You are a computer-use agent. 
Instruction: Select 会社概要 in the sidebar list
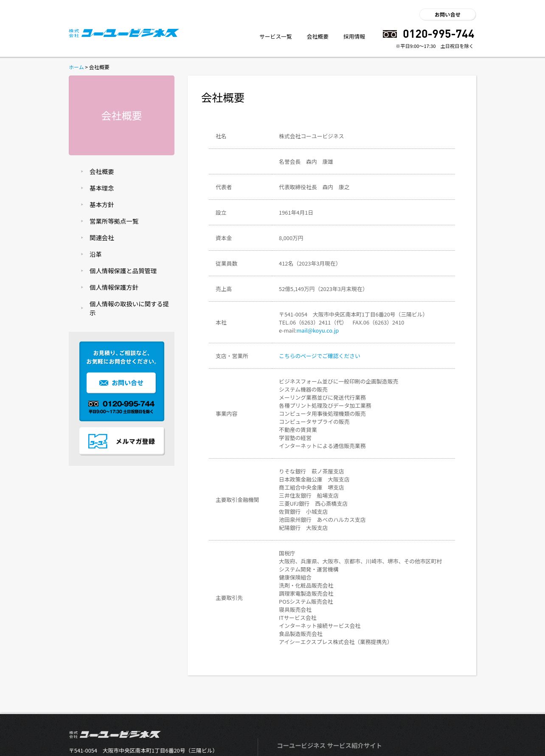click(x=101, y=172)
